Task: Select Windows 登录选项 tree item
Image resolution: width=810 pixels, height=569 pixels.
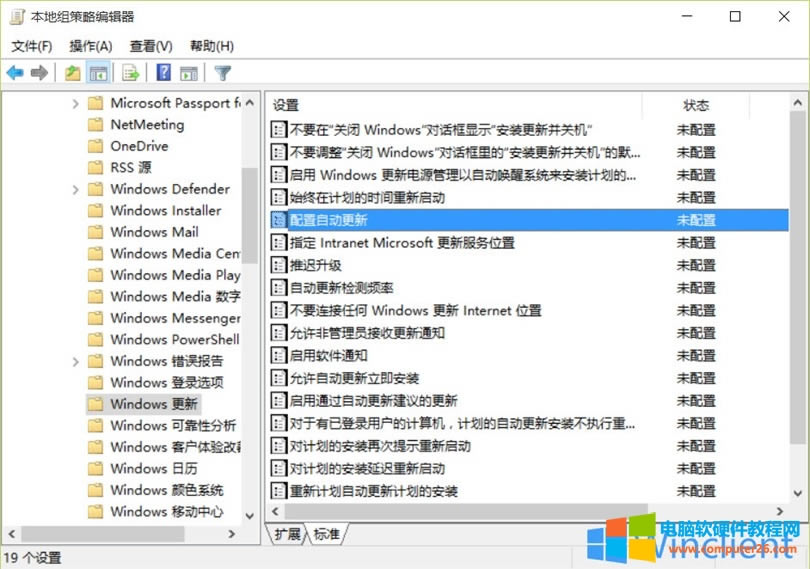Action: pos(167,382)
